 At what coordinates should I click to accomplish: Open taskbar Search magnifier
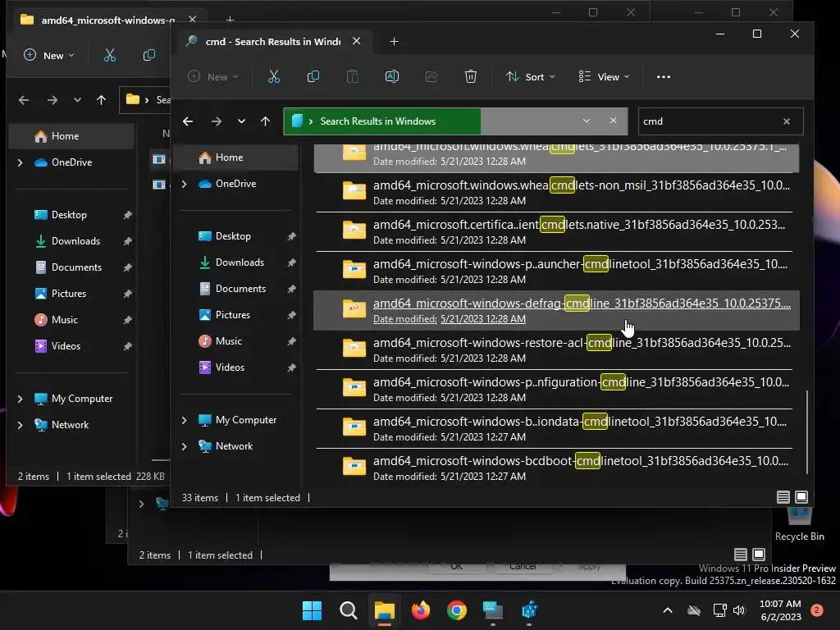(348, 610)
